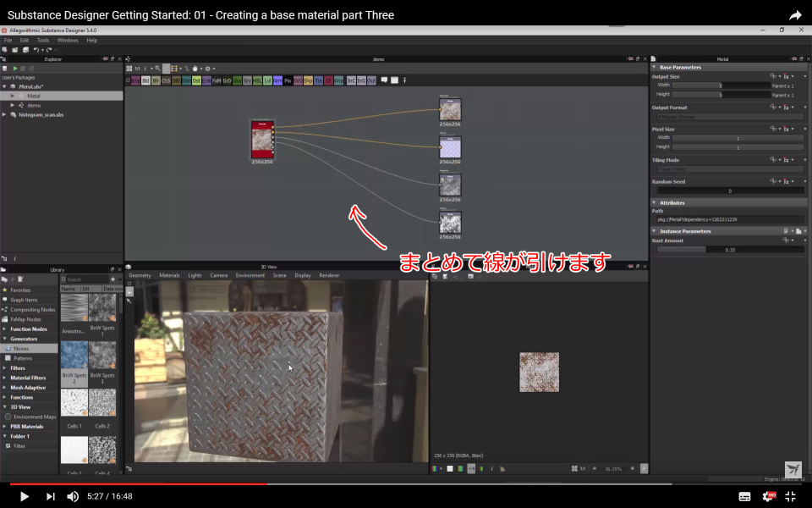This screenshot has width=812, height=508.
Task: Adjust the Rust Amount slider
Action: (730, 250)
